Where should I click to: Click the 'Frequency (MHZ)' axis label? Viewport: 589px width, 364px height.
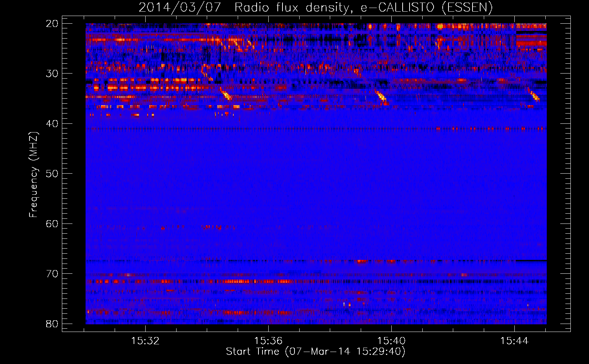[x=33, y=174]
